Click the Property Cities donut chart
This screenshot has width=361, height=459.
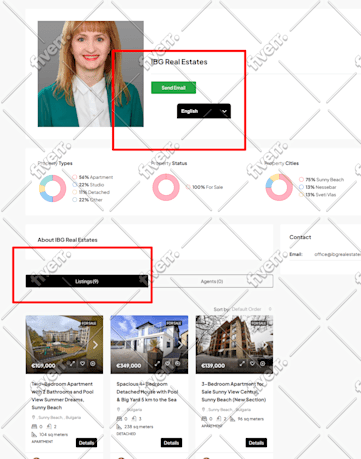coord(279,187)
